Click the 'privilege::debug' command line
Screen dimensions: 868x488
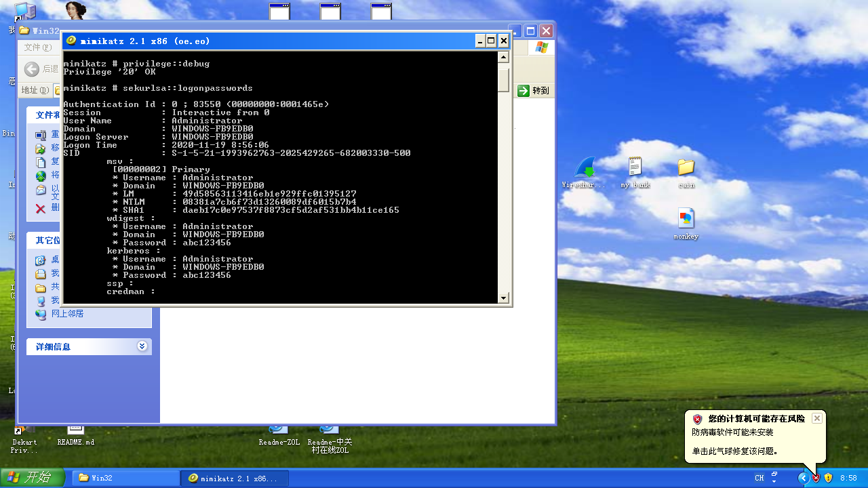tap(136, 64)
